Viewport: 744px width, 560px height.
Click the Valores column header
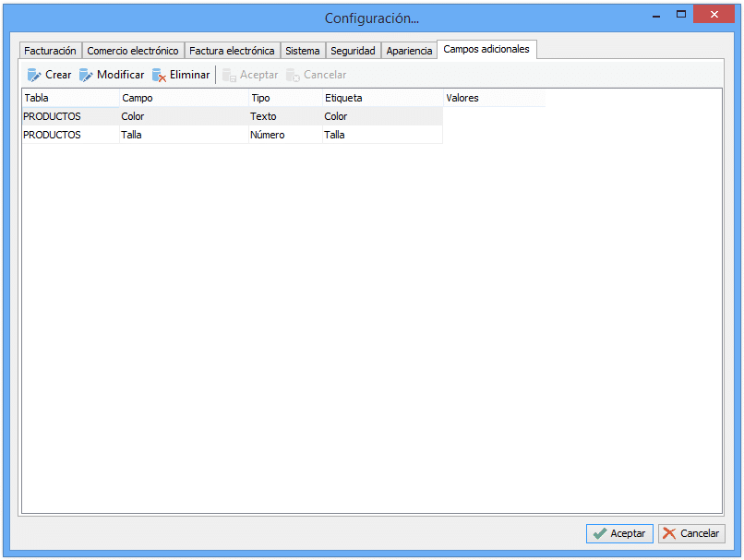495,98
